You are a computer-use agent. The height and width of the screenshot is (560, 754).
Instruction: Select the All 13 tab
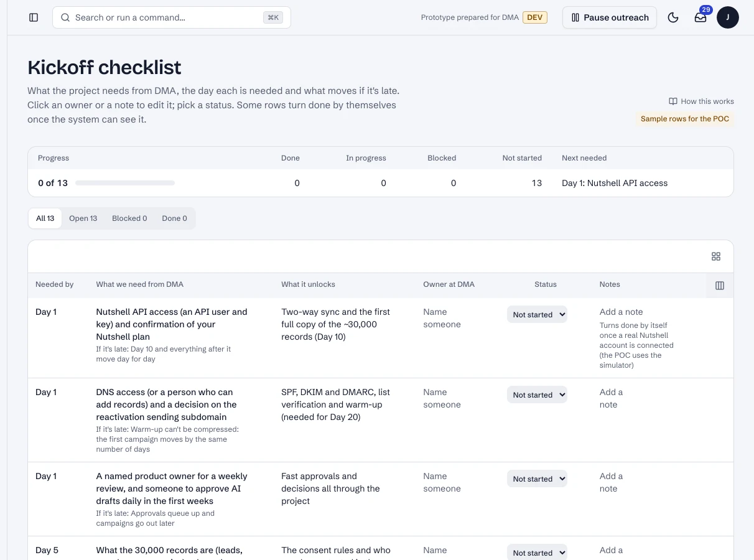[45, 218]
